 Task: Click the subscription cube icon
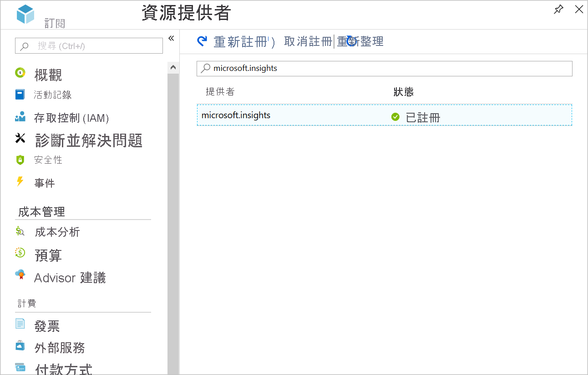coord(25,15)
